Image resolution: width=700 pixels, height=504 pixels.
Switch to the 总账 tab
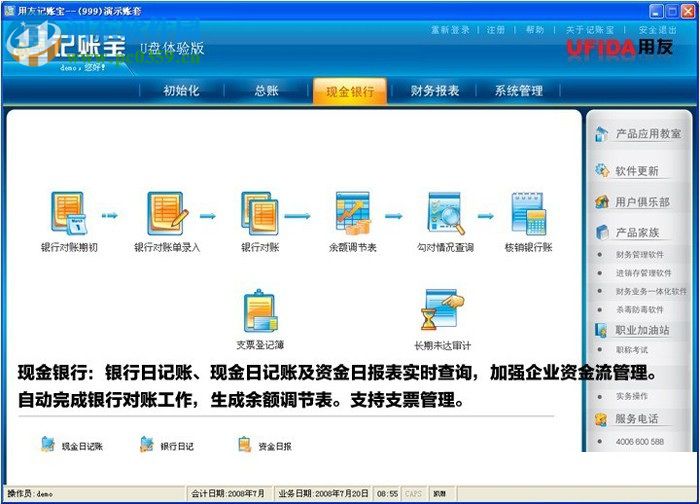(267, 91)
